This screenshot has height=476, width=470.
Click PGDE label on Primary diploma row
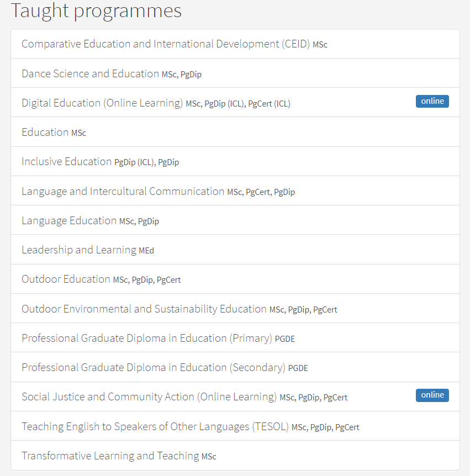pos(285,339)
